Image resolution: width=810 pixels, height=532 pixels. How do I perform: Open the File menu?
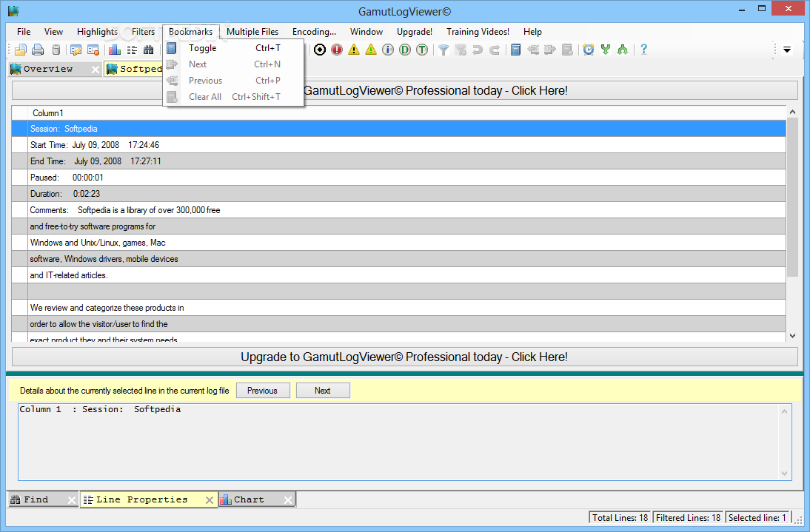(24, 32)
